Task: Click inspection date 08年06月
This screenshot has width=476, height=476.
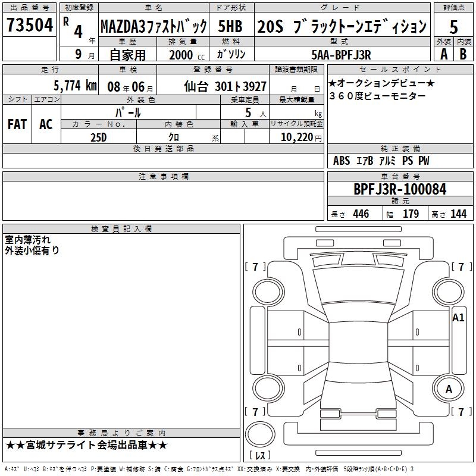Action: tap(130, 87)
